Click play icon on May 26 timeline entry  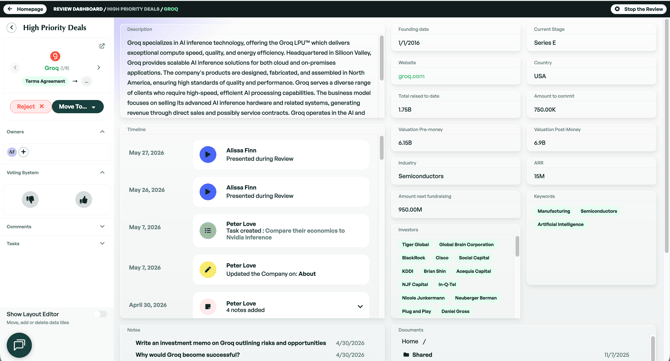pos(208,192)
